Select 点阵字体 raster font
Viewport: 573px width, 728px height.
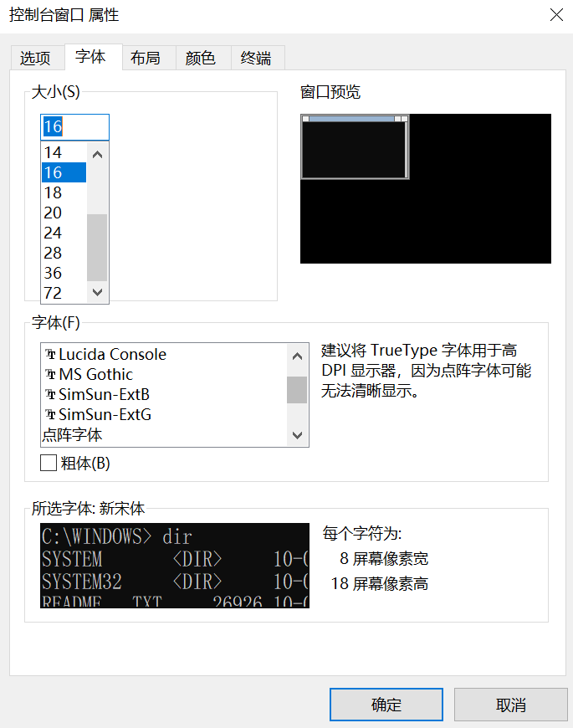(163, 434)
